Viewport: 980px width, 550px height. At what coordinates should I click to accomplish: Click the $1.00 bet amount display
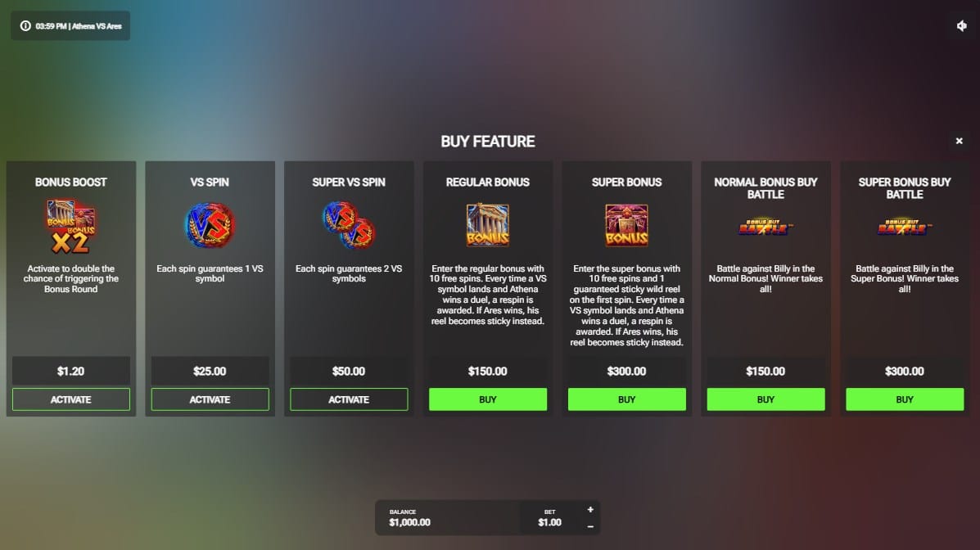550,522
